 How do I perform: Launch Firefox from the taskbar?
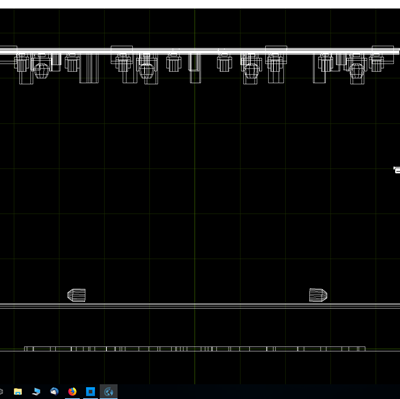[72, 391]
